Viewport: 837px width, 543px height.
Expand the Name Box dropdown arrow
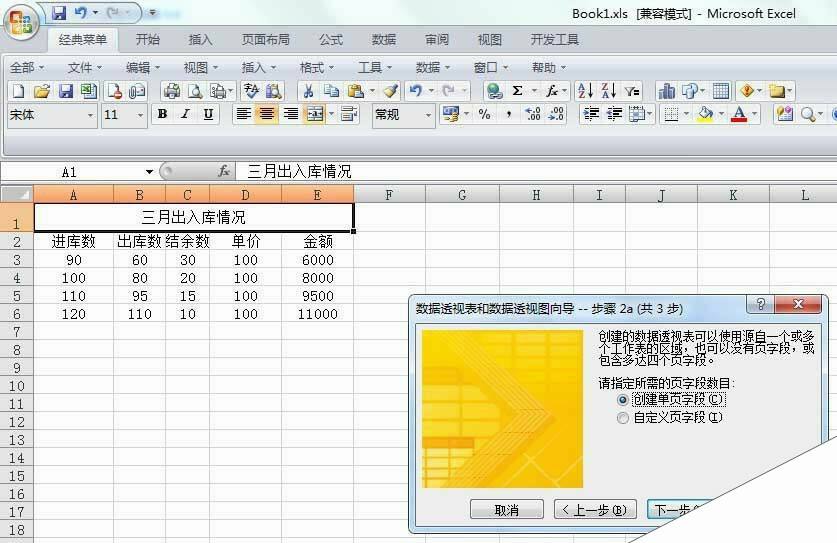click(x=149, y=172)
